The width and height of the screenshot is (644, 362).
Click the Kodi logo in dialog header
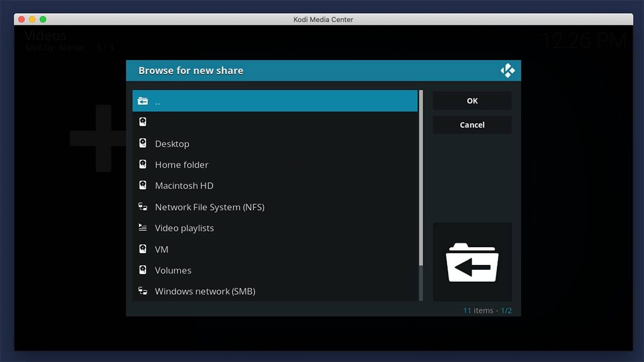[x=507, y=71]
